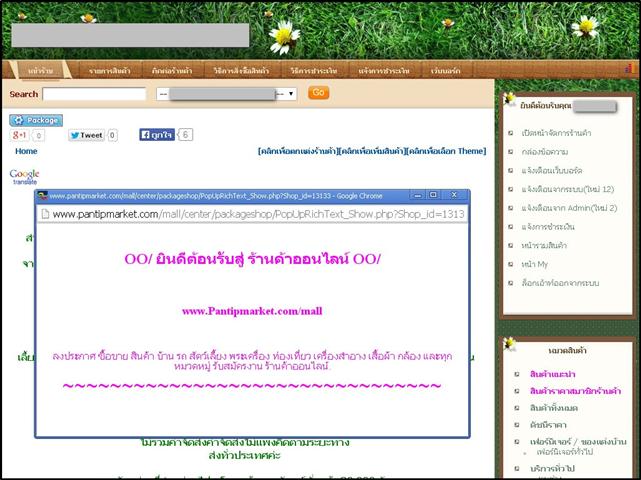Open เฟอร์นิเจอร์ / ของแต่งบ้าน category
The image size is (641, 480).
click(578, 442)
